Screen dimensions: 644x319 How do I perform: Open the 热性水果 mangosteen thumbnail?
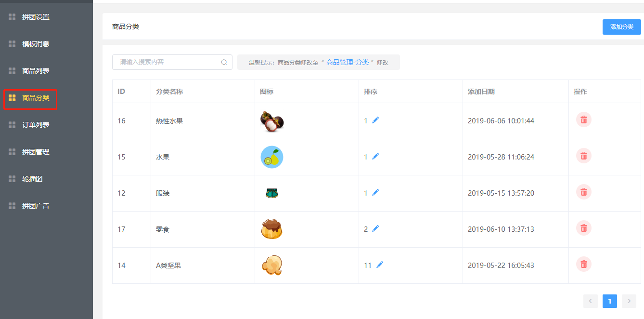pos(272,121)
